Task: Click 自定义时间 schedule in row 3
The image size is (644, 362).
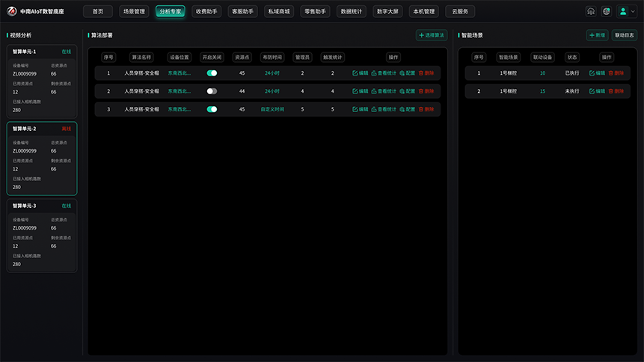Action: pos(272,109)
